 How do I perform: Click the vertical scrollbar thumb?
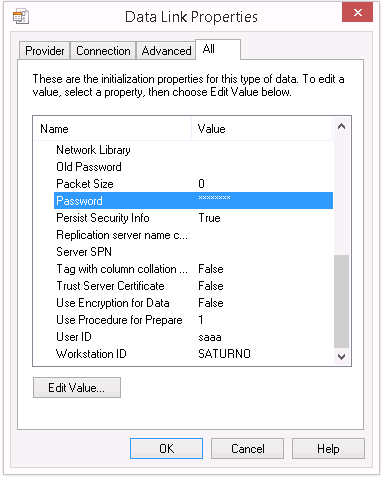(341, 302)
